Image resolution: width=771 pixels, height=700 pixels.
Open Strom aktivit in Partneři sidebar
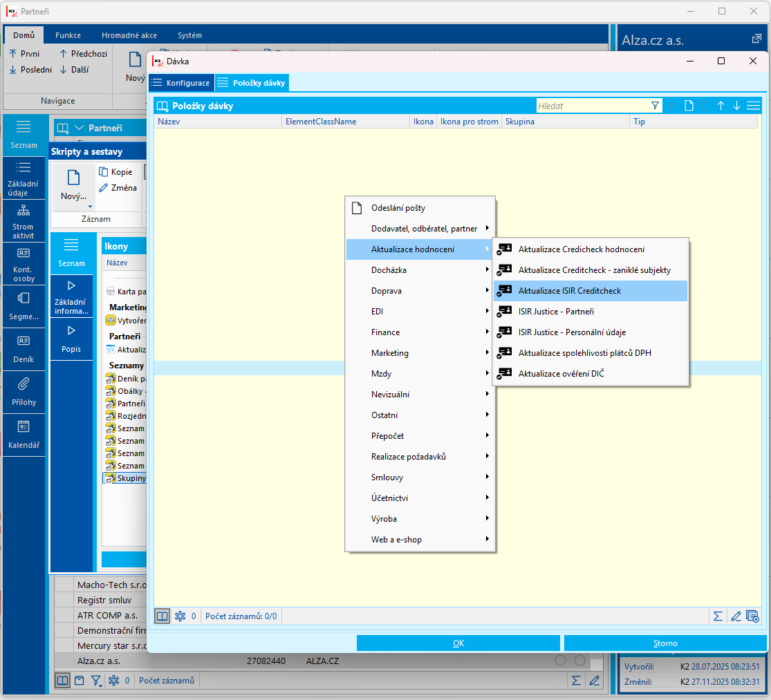tap(24, 221)
